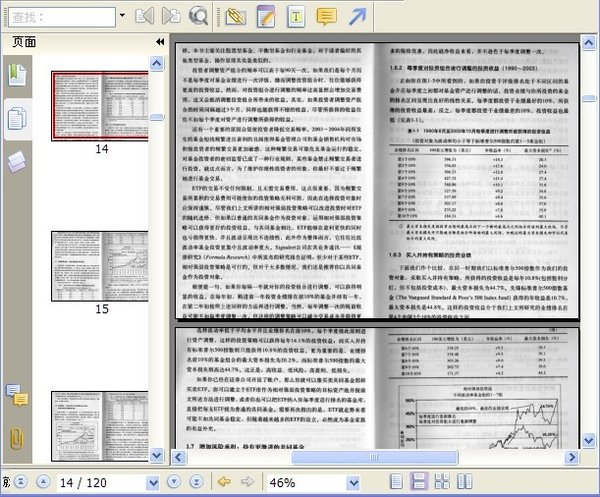
Task: Collapse the pages side panel
Action: click(x=160, y=42)
